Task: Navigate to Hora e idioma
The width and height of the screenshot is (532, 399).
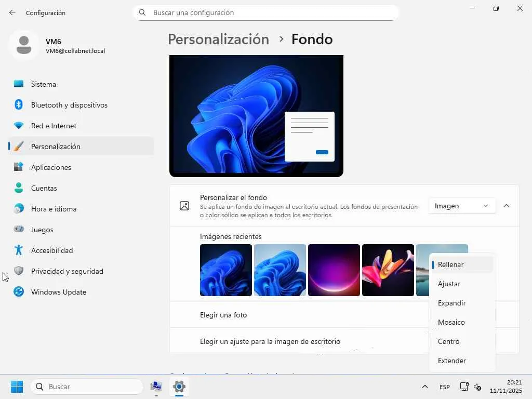Action: 81,209
